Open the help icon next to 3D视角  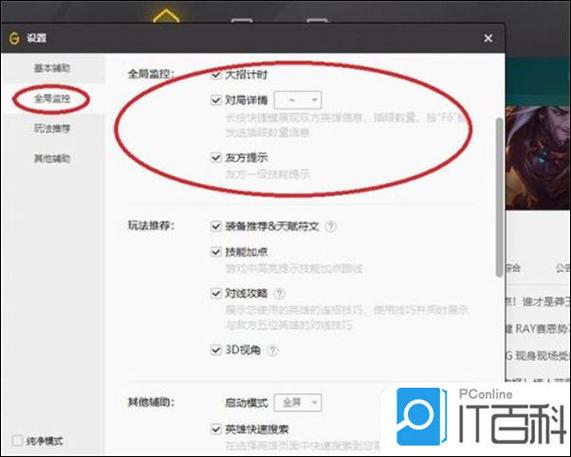click(x=272, y=350)
